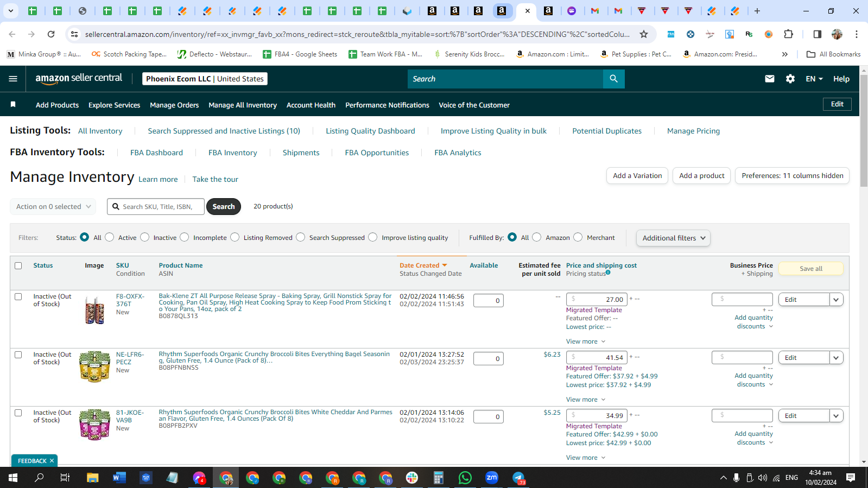Open the Bak-Klene ZT product name link

pos(275,302)
